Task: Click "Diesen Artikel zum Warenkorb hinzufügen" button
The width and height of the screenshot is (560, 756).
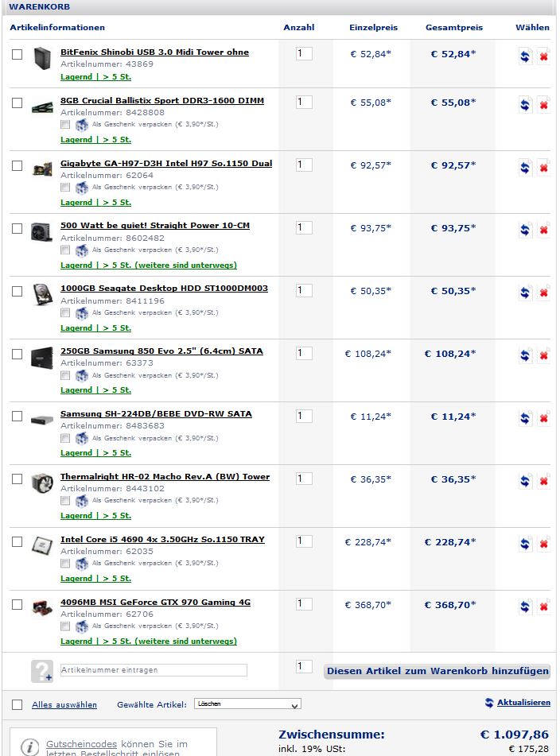Action: 437,671
